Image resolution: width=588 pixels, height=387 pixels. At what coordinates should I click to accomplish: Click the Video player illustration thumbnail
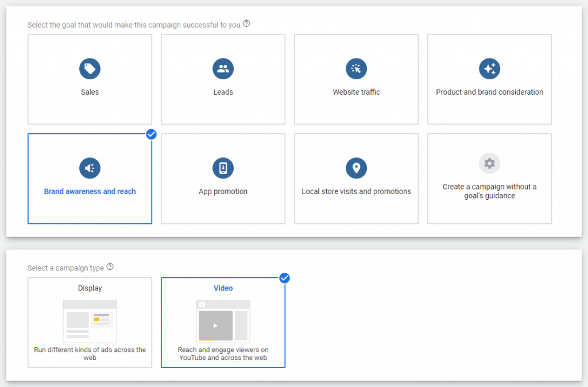click(x=223, y=320)
